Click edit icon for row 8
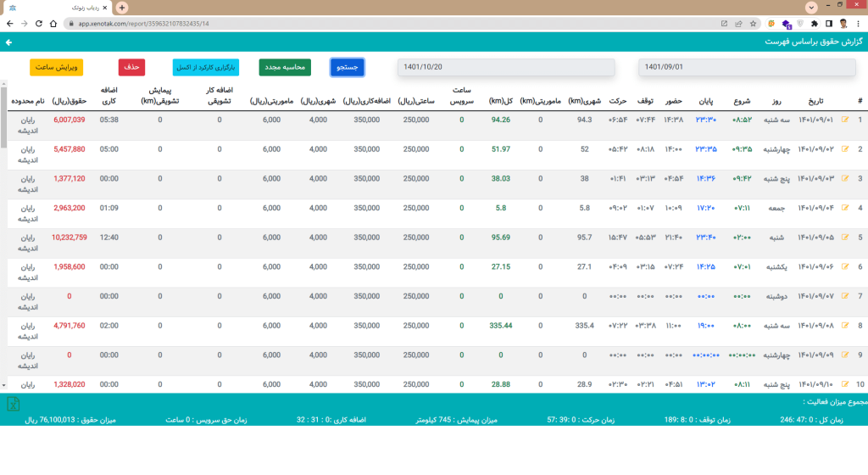Screen dimensions: 868x475 pos(845,325)
